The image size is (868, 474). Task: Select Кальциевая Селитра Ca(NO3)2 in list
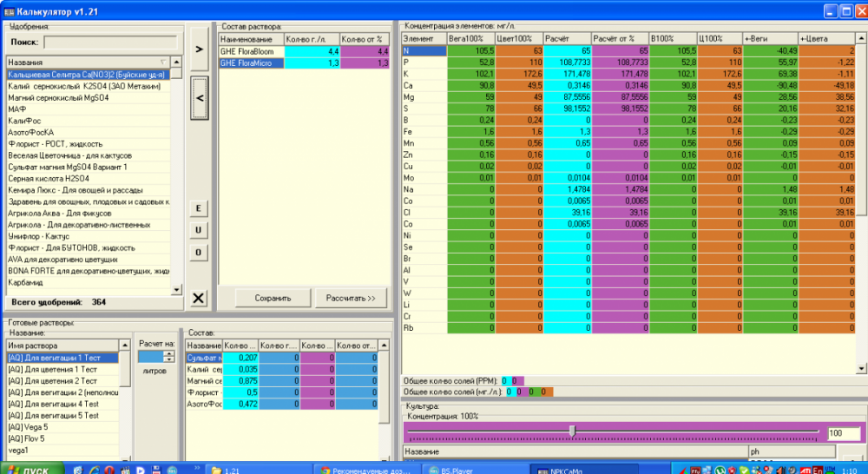click(88, 74)
